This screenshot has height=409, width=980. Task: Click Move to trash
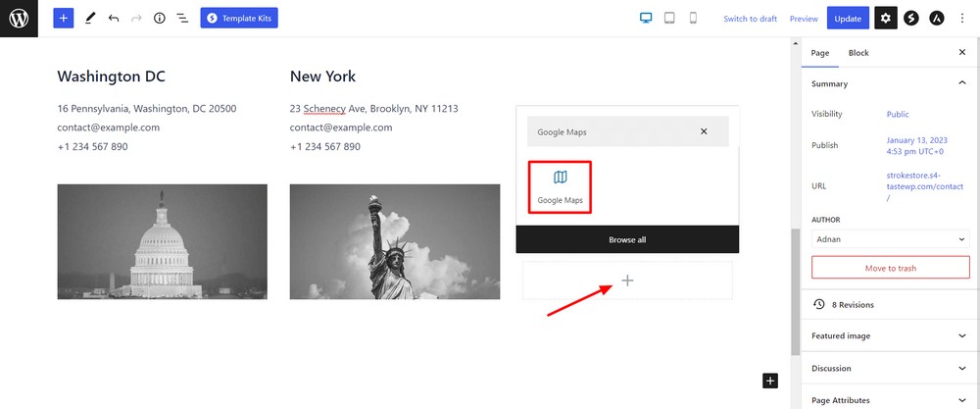tap(890, 268)
